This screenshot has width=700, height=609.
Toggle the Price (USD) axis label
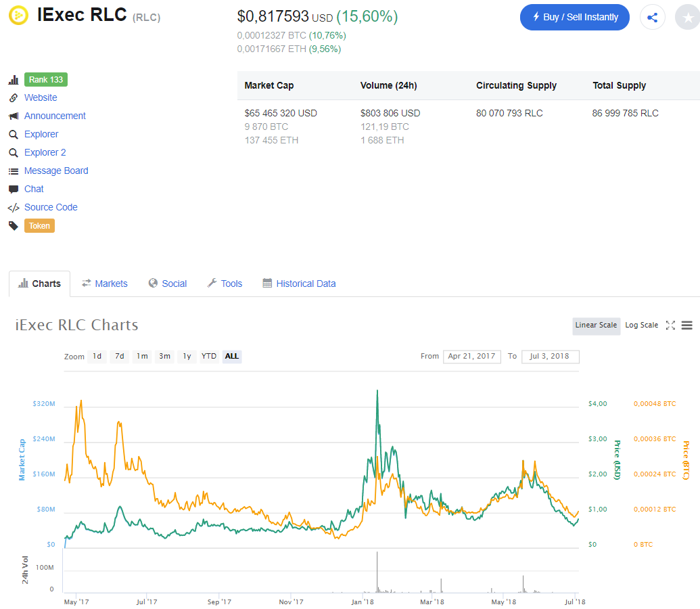click(617, 459)
